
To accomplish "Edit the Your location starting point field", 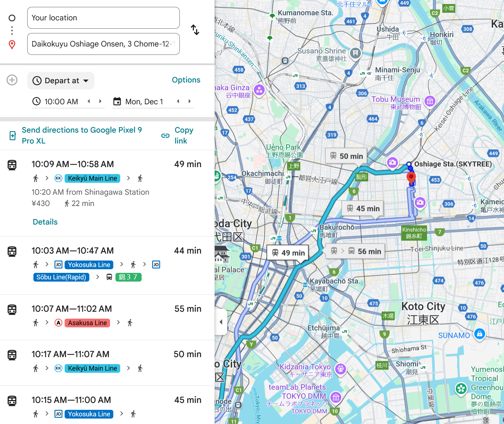I will pyautogui.click(x=103, y=18).
